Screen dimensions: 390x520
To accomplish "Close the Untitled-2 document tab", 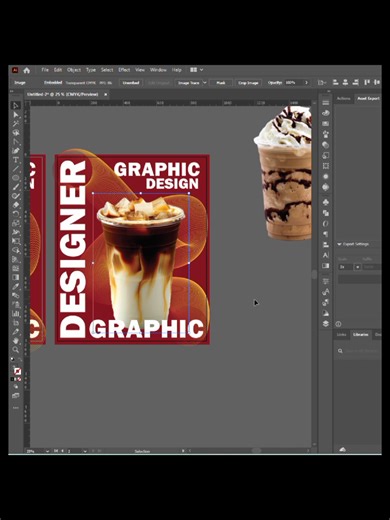I will pos(106,95).
